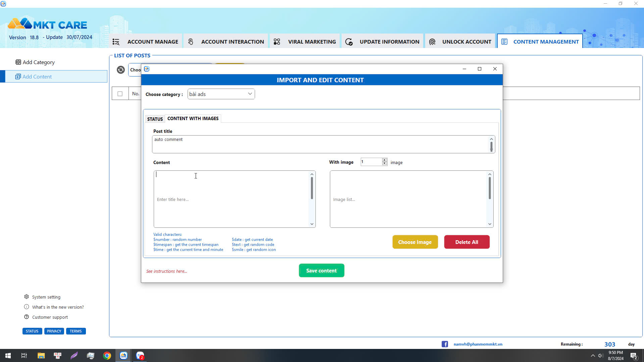Click the Account Interaction hand icon
Image resolution: width=644 pixels, height=362 pixels.
[191, 42]
